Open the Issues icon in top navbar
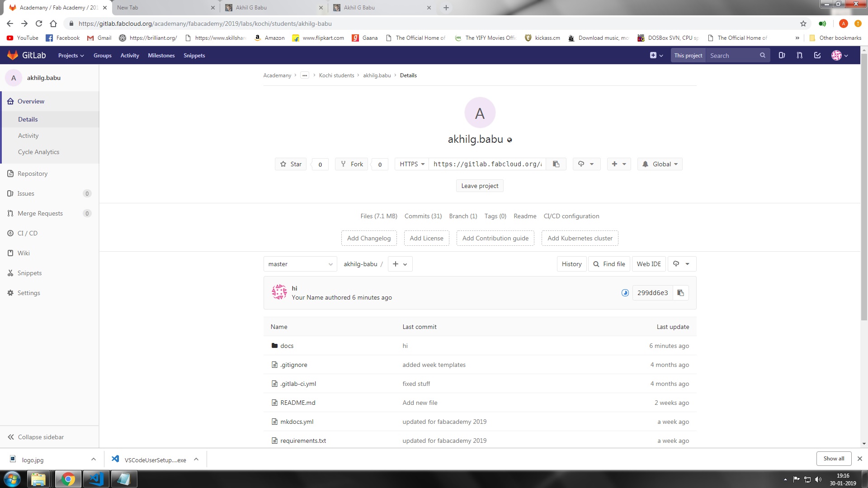 pos(782,55)
